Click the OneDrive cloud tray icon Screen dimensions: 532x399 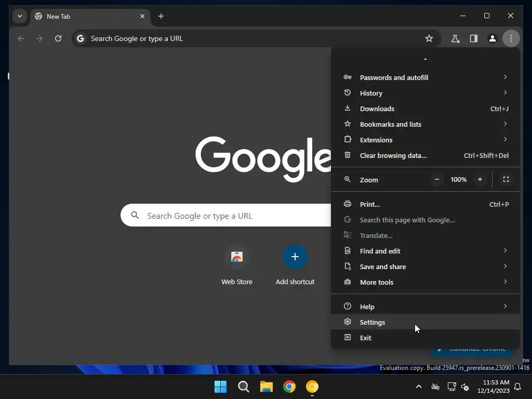(435, 387)
